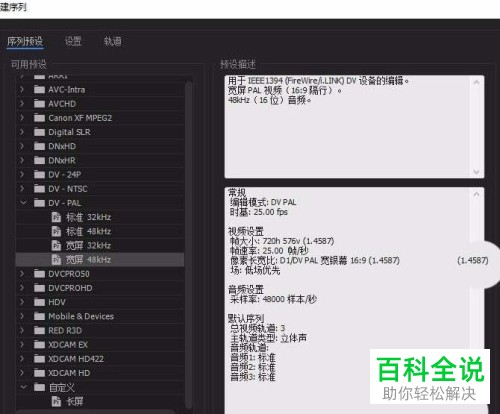The width and height of the screenshot is (500, 414).
Task: Click the XDCAM HD422 folder icon
Action: coord(39,359)
